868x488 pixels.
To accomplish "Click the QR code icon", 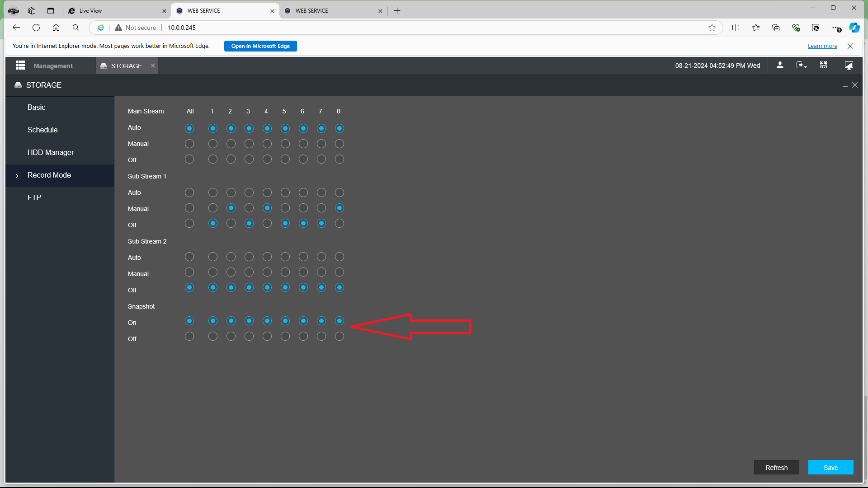I will click(823, 65).
